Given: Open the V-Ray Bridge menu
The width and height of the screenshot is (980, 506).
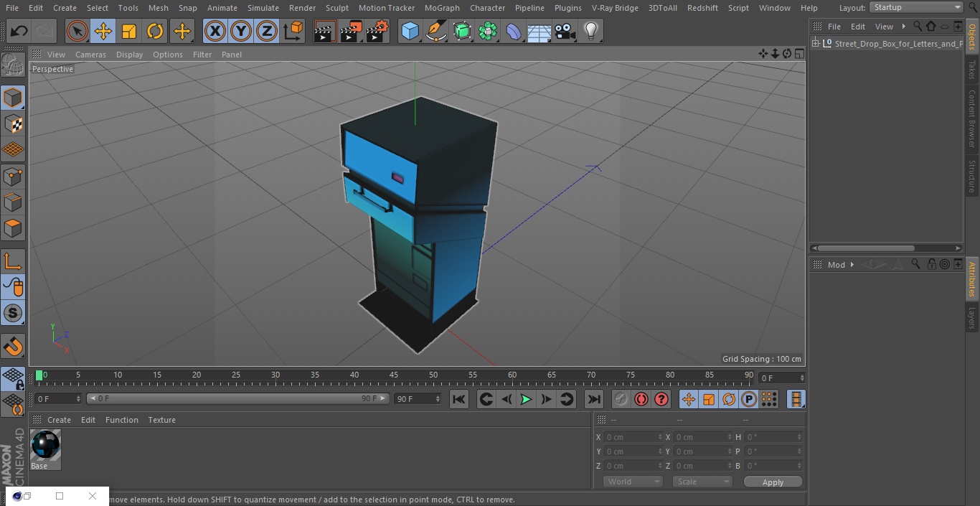Looking at the screenshot, I should pyautogui.click(x=615, y=8).
